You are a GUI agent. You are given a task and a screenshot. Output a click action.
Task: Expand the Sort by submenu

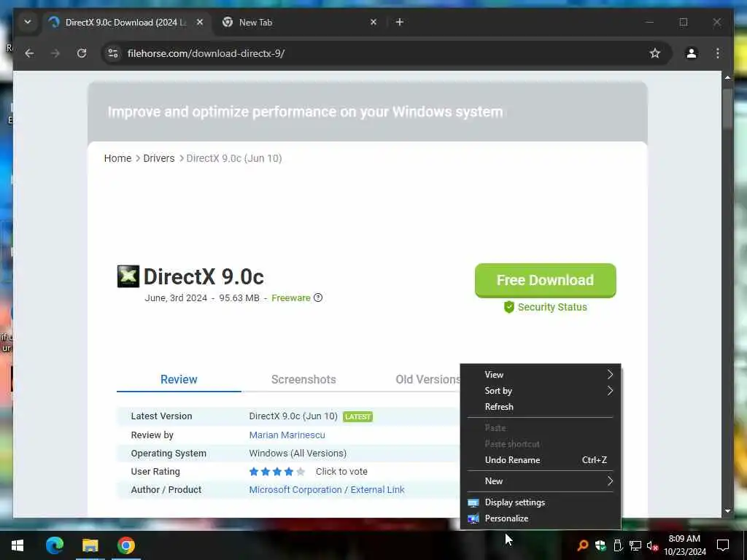[541, 391]
